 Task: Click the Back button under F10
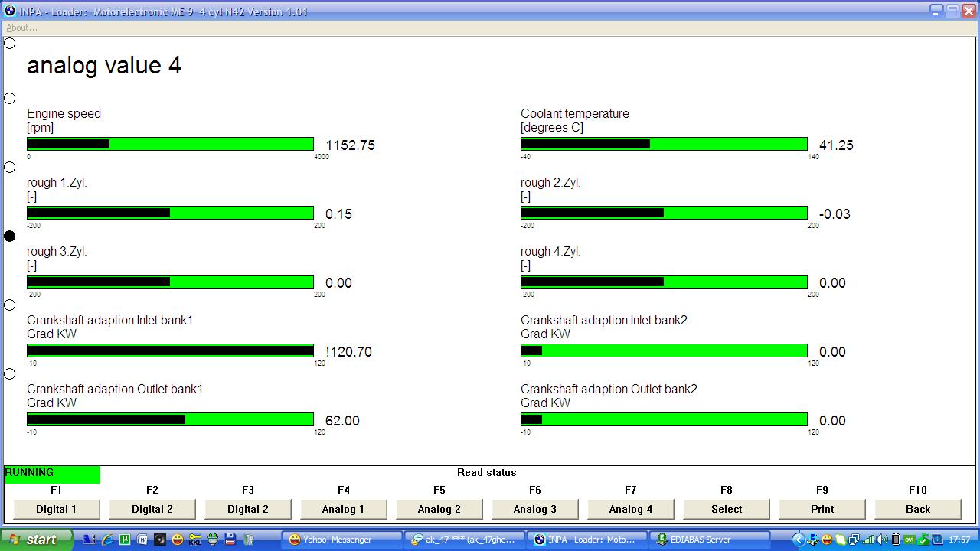click(x=917, y=509)
